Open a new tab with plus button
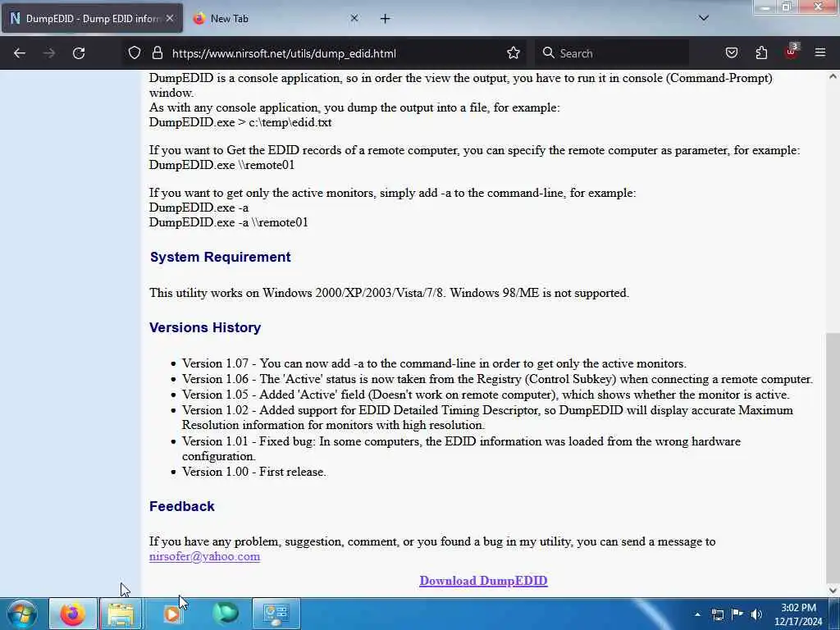The height and width of the screenshot is (630, 840). click(x=386, y=19)
